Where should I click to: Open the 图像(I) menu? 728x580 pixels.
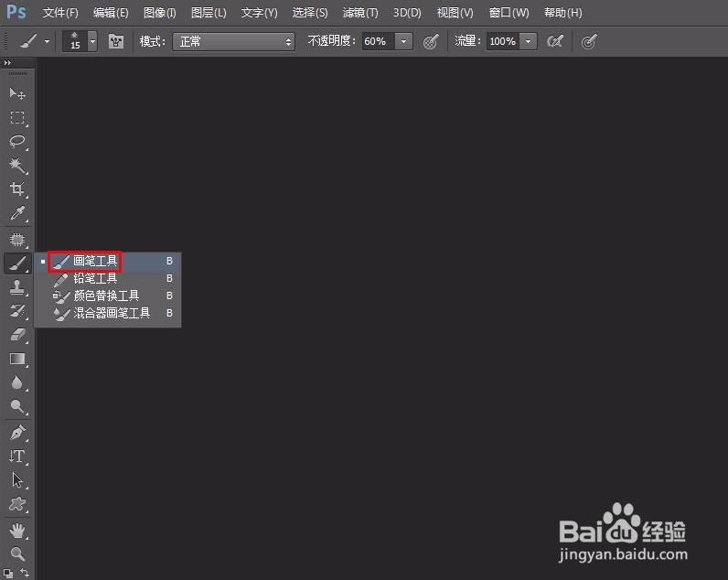160,13
